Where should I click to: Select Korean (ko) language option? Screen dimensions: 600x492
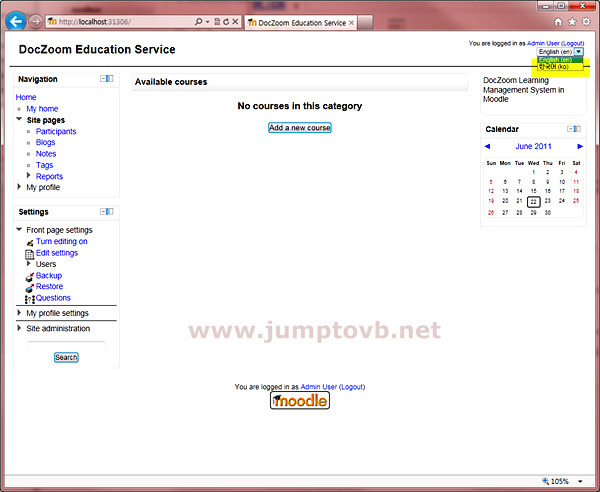click(560, 67)
